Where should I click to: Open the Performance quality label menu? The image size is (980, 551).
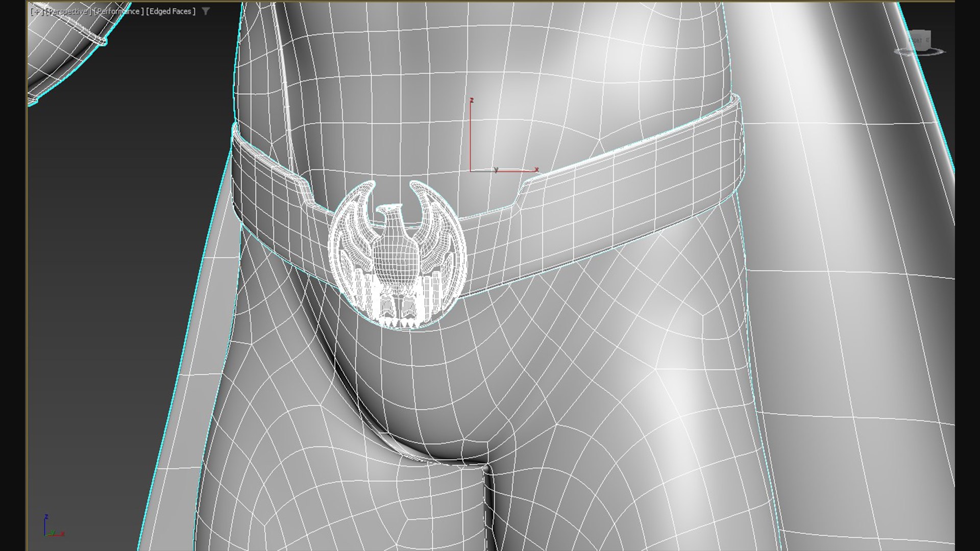point(119,11)
